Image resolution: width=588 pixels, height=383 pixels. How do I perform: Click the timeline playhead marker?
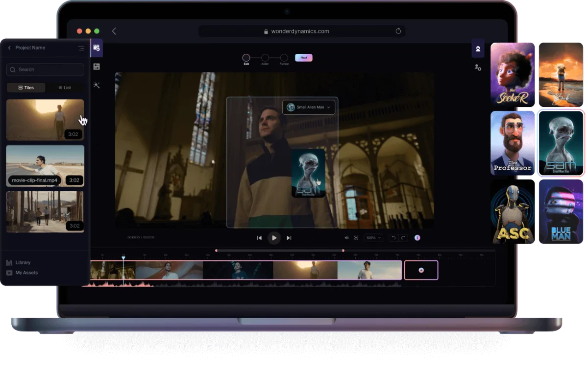(123, 258)
